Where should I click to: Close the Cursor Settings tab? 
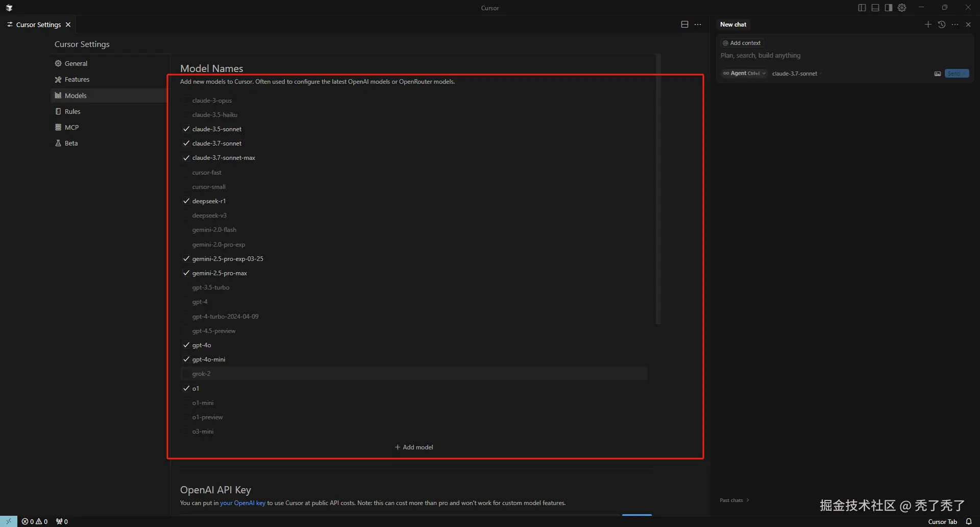coord(68,25)
